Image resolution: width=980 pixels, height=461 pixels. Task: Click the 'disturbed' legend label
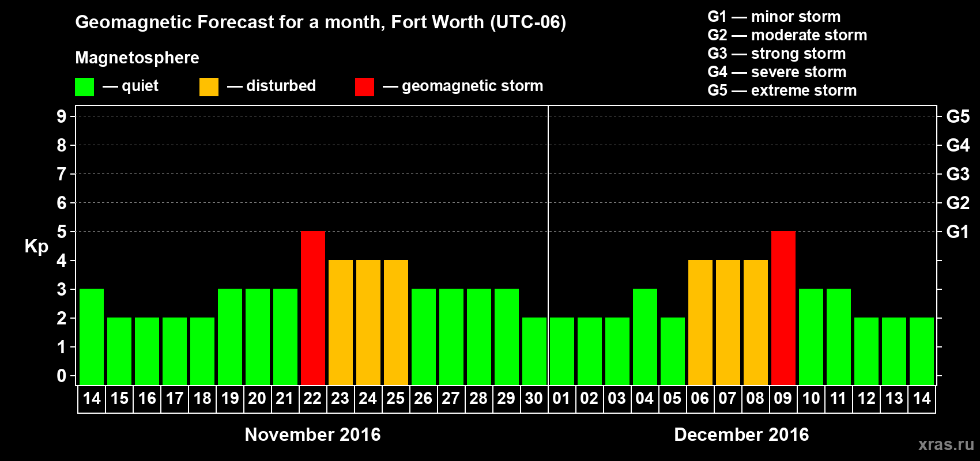(281, 86)
